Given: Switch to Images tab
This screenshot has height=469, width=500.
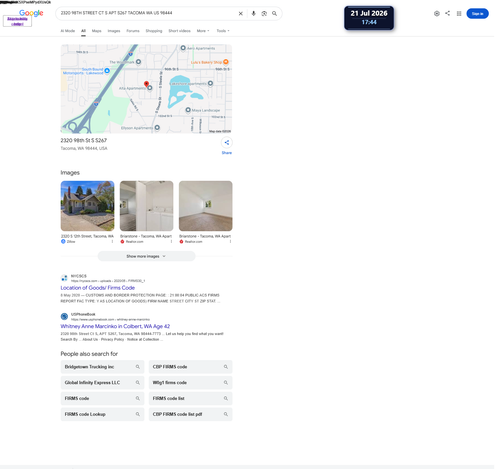Looking at the screenshot, I should pos(114,31).
